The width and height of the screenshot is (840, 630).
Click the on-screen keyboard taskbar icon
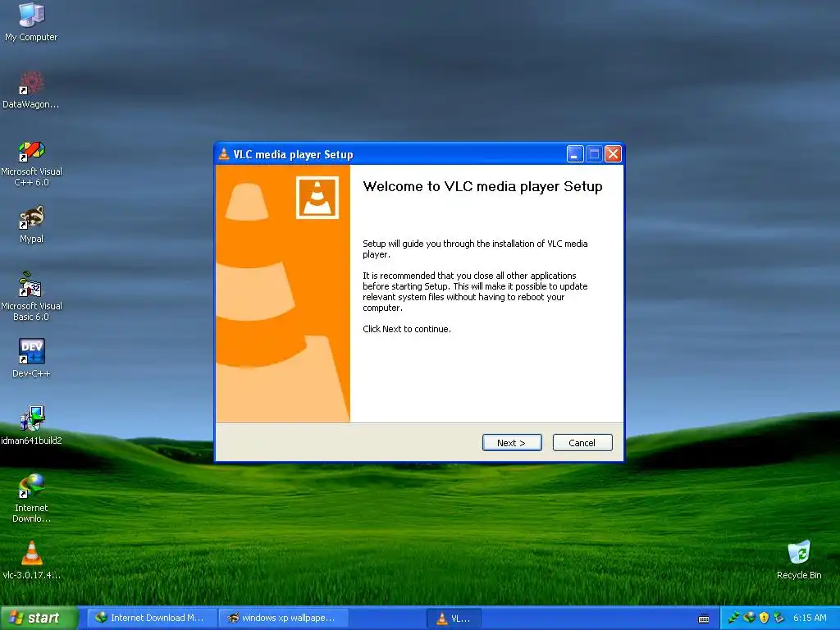pyautogui.click(x=704, y=619)
